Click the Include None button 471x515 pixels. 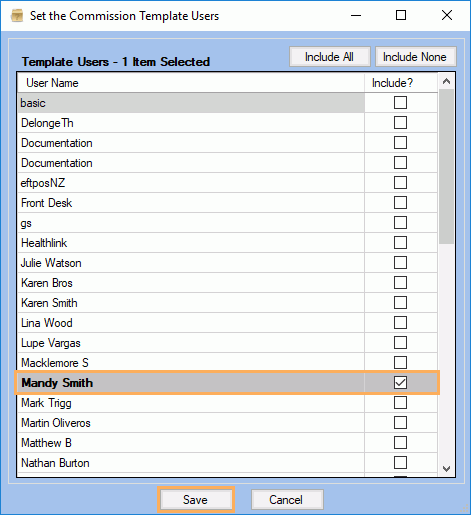click(x=415, y=57)
